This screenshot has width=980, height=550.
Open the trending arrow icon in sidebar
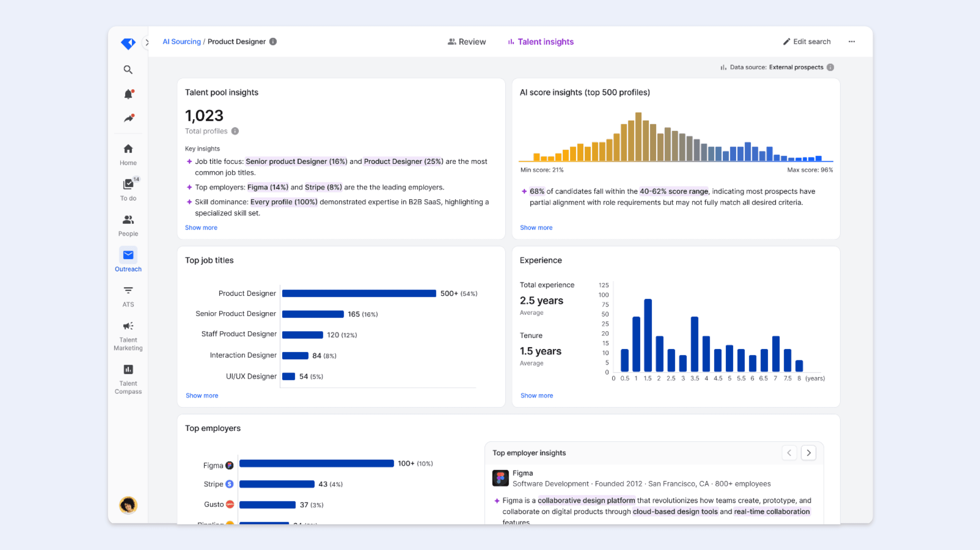coord(128,118)
